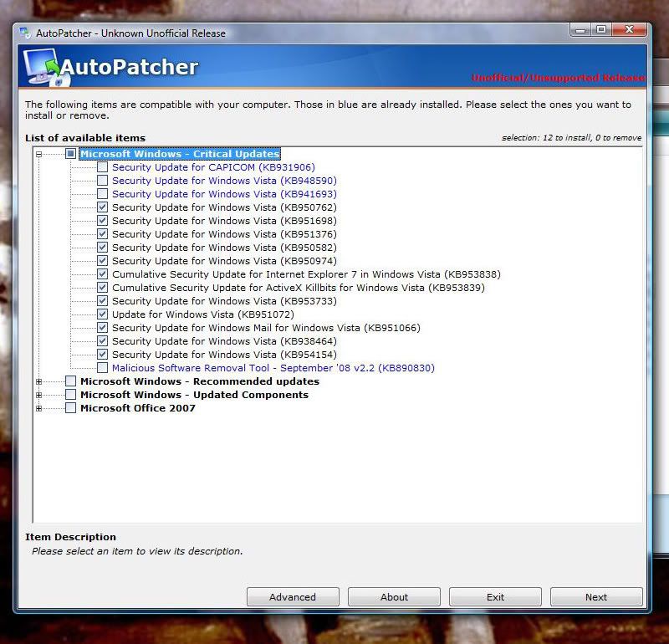Check Microsoft Windows - Recommended updates box
Screen dimensions: 669x644
(71, 381)
